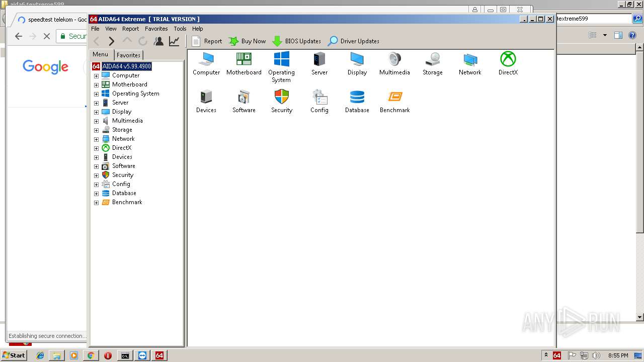This screenshot has width=644, height=362.
Task: Expand the Motherboard tree node
Action: [x=97, y=85]
